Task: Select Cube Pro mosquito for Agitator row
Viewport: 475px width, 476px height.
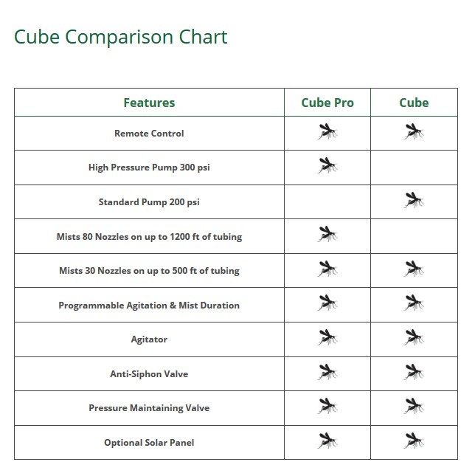Action: pyautogui.click(x=327, y=337)
